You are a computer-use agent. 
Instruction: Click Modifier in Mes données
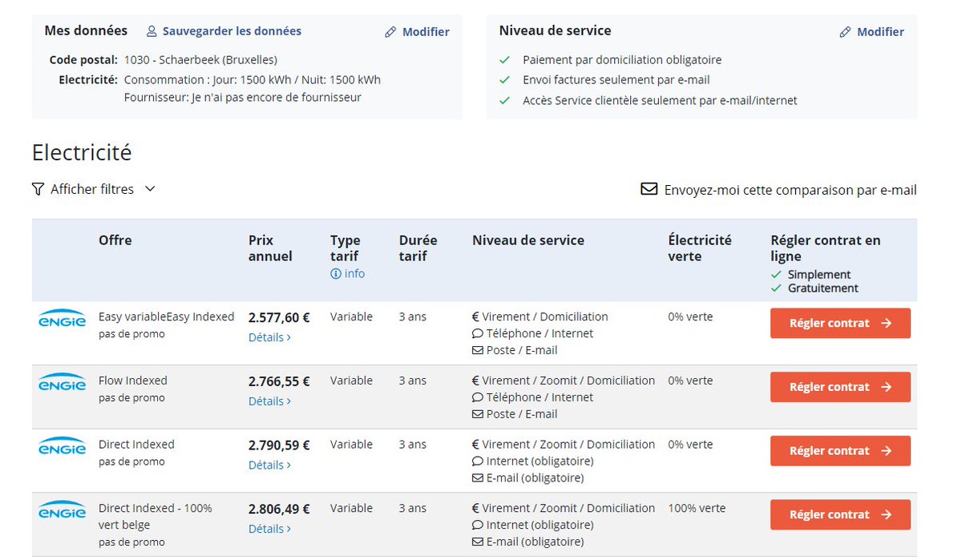pyautogui.click(x=426, y=32)
